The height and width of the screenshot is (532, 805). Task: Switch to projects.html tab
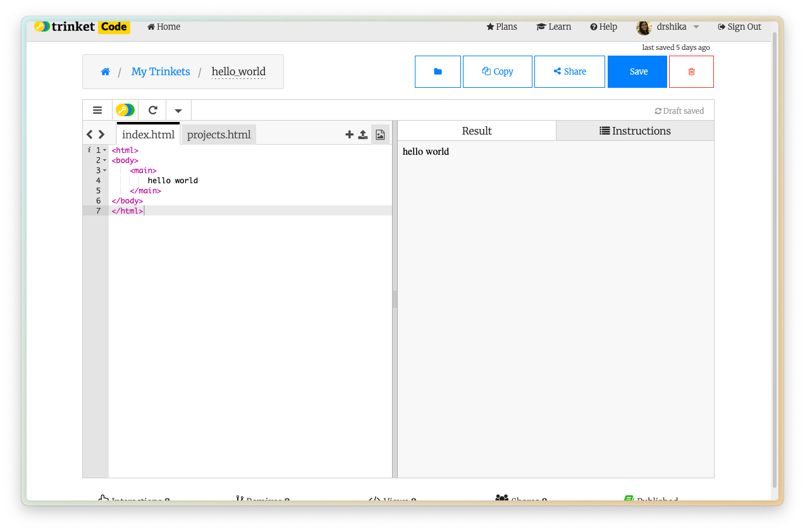coord(219,135)
